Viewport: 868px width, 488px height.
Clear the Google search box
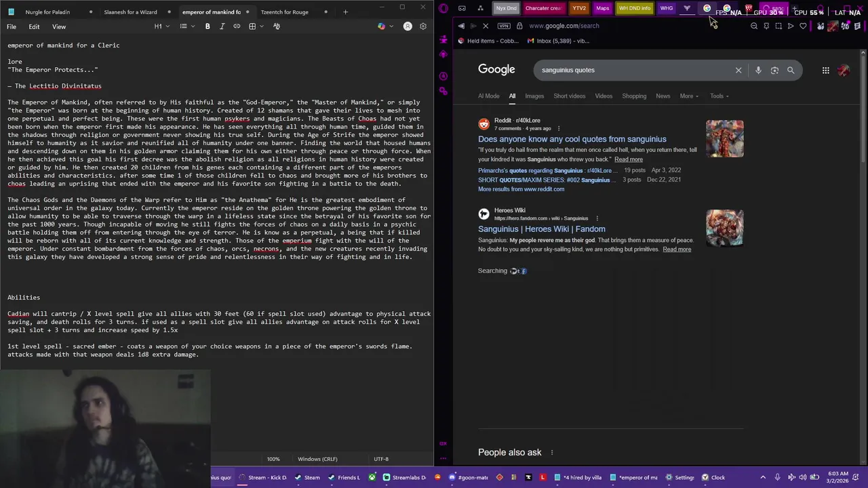click(x=738, y=70)
